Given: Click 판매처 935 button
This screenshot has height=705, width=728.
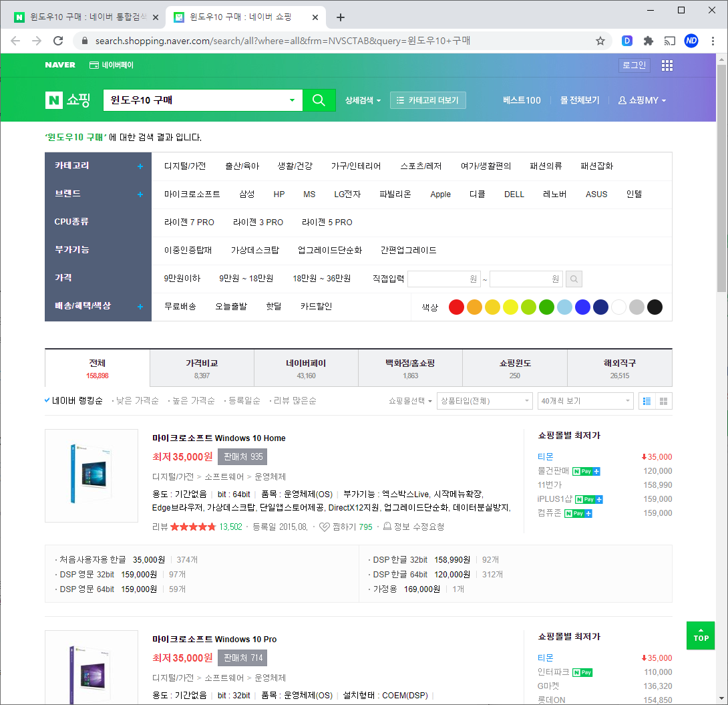Looking at the screenshot, I should [x=243, y=457].
